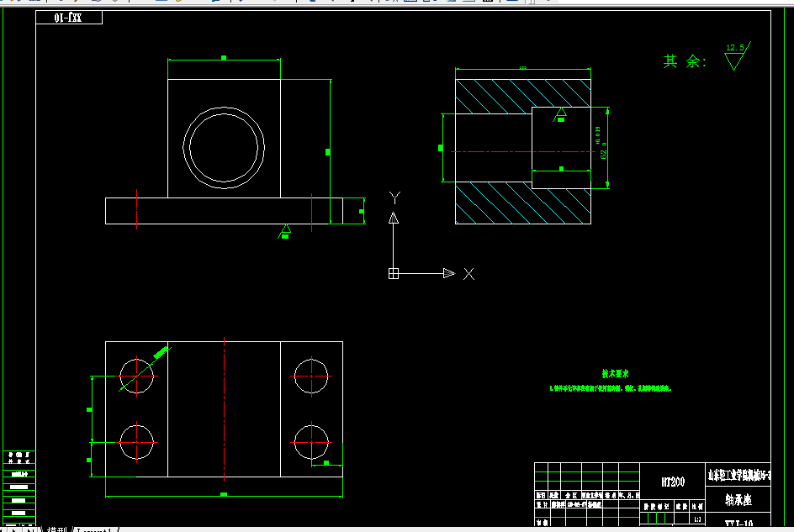This screenshot has height=532, width=794.
Task: Select the 其余: annotation text
Action: [x=685, y=61]
